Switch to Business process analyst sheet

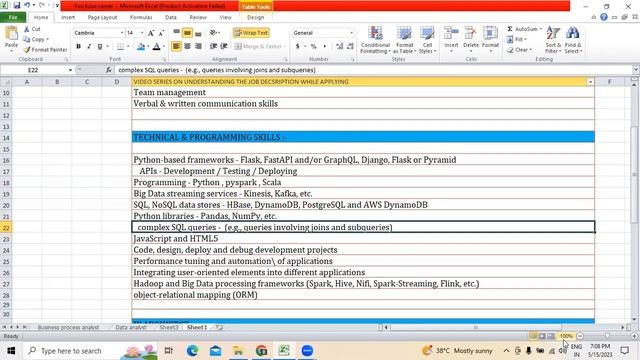point(68,327)
